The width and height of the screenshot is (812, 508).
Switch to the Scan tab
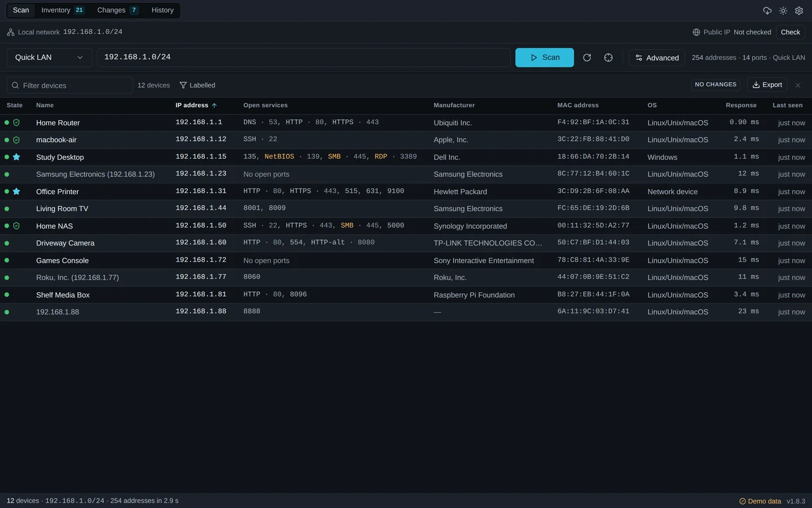click(x=21, y=10)
